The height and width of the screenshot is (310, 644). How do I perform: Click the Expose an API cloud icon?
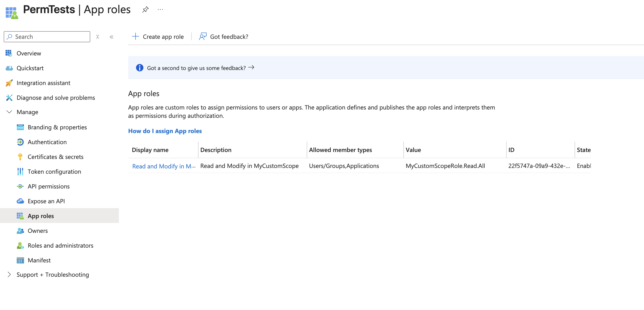point(21,201)
